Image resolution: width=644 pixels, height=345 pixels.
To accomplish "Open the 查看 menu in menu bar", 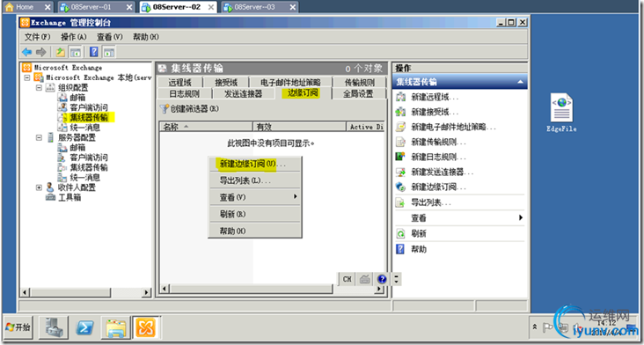I will point(110,37).
